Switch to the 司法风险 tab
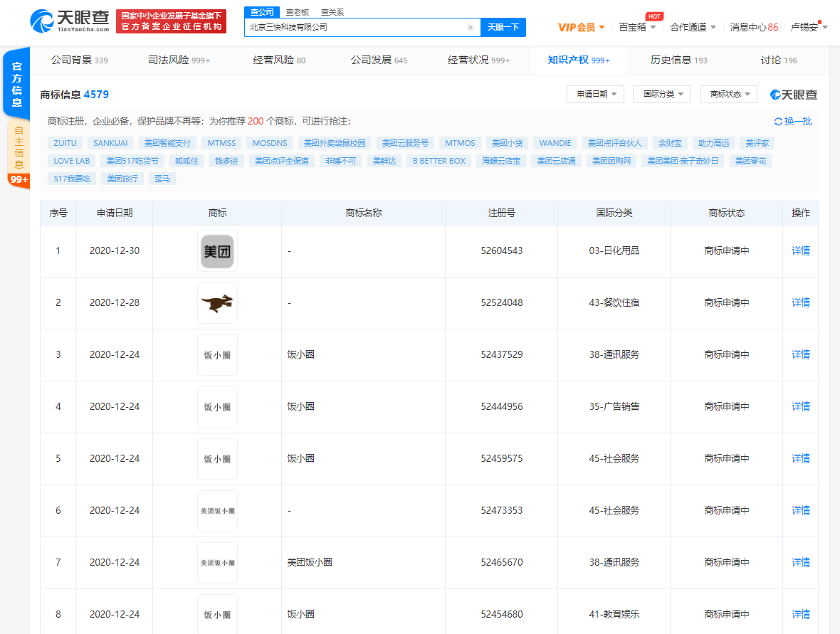840x634 pixels. point(179,60)
